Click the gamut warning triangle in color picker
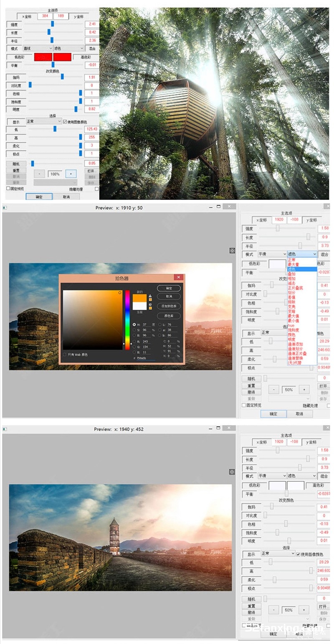Image resolution: width=334 pixels, height=644 pixels. coord(150,296)
